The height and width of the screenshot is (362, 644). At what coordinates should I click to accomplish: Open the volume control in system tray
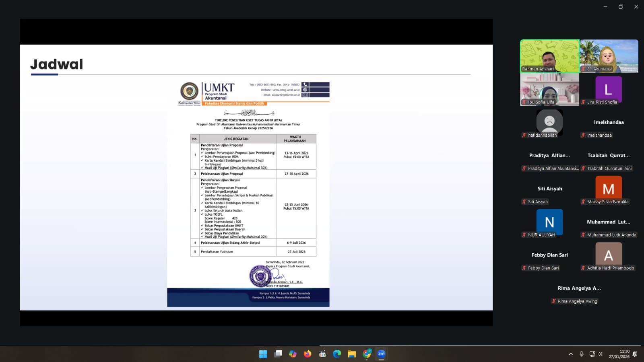click(600, 354)
